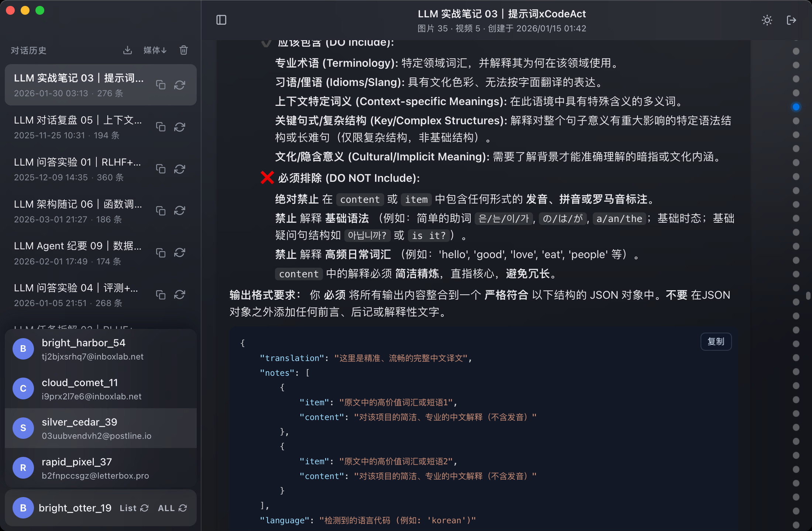Image resolution: width=812 pixels, height=531 pixels.
Task: Click the blue active message marker dot
Action: coord(796,107)
